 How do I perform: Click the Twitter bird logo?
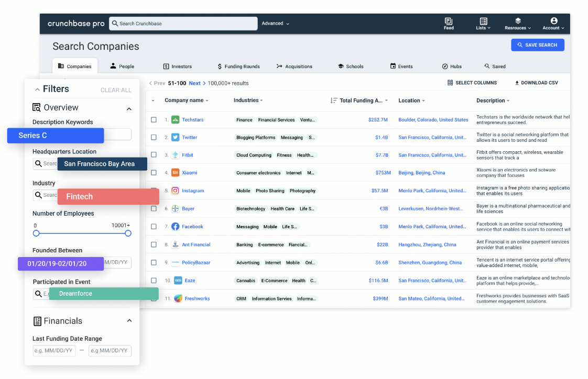point(175,138)
